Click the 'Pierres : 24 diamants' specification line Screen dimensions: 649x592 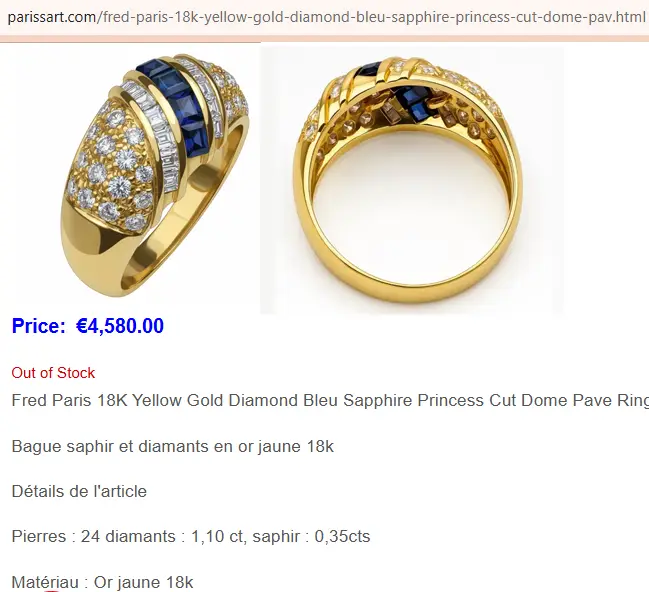[x=94, y=537]
